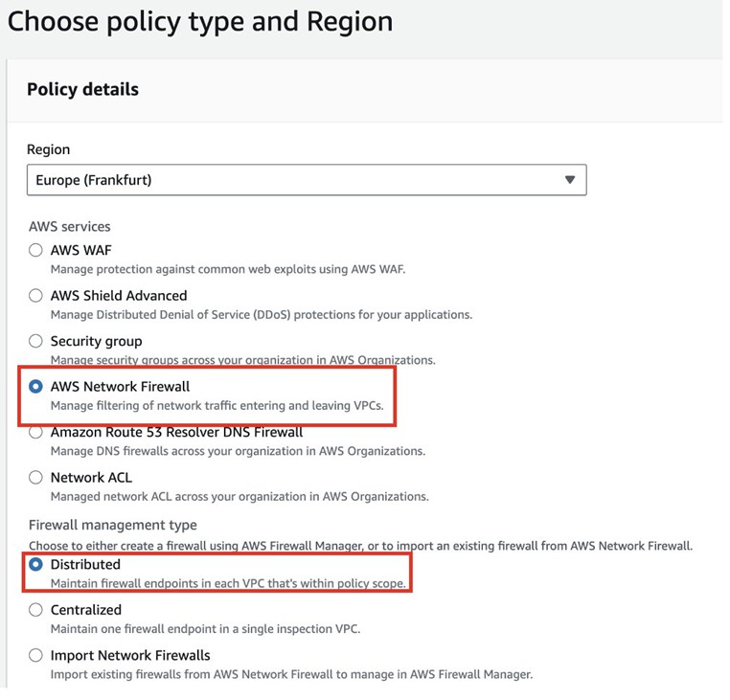Choose Distributed firewall management type
This screenshot has width=730, height=700.
coord(36,564)
